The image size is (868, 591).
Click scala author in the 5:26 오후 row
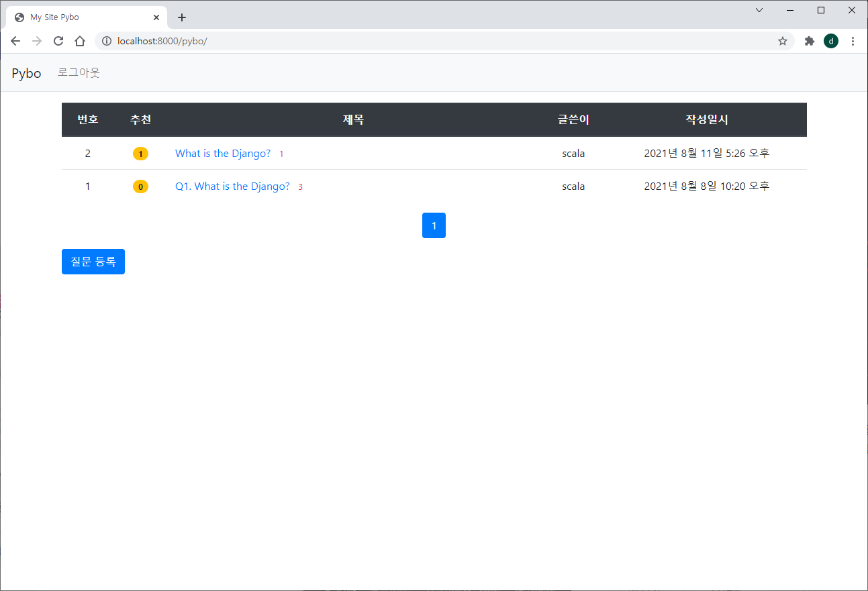[573, 153]
